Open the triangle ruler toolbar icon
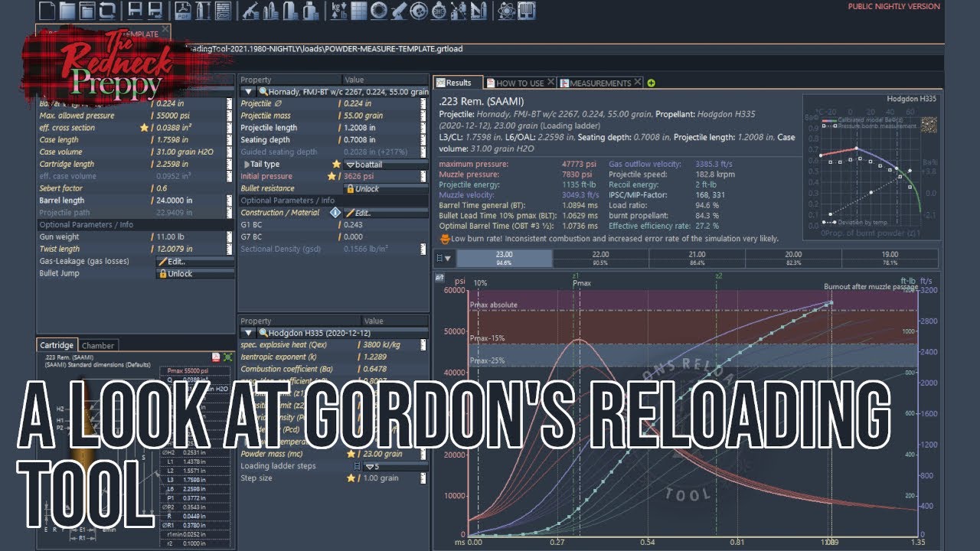This screenshot has height=551, width=980. click(x=478, y=10)
